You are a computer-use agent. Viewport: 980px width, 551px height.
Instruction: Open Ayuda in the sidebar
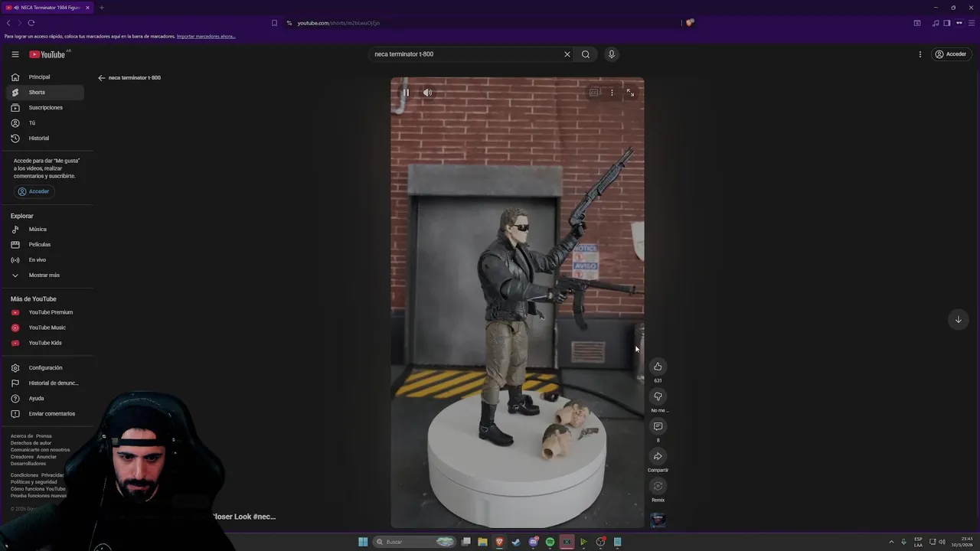pyautogui.click(x=45, y=399)
